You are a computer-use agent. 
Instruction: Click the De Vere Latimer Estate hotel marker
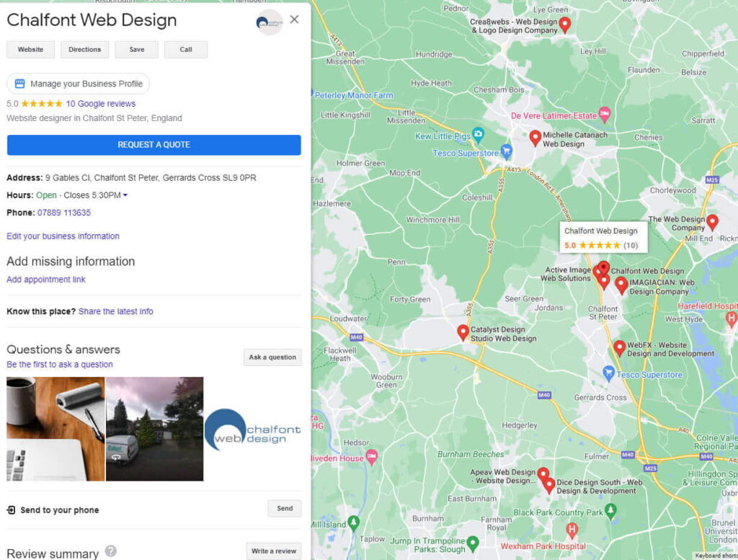tap(605, 115)
